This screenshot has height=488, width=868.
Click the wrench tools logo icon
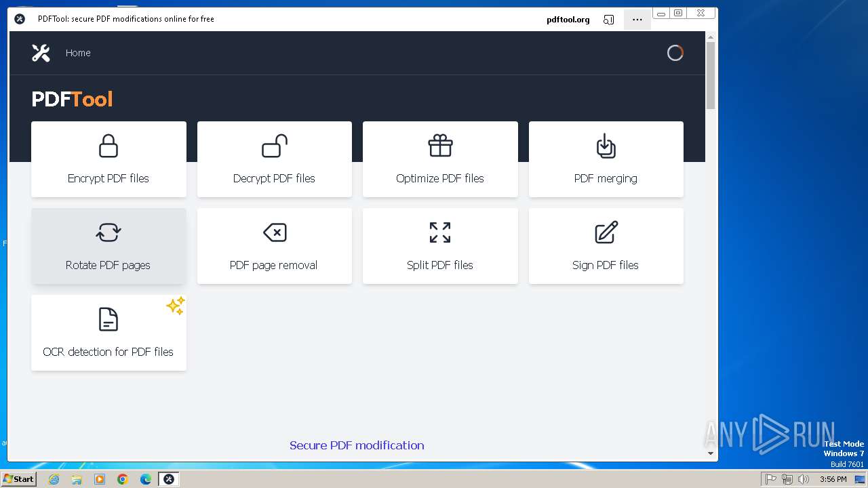pos(41,53)
